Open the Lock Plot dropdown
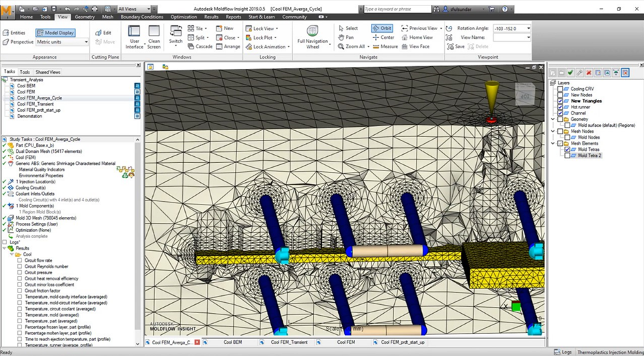The height and width of the screenshot is (356, 644). 262,38
